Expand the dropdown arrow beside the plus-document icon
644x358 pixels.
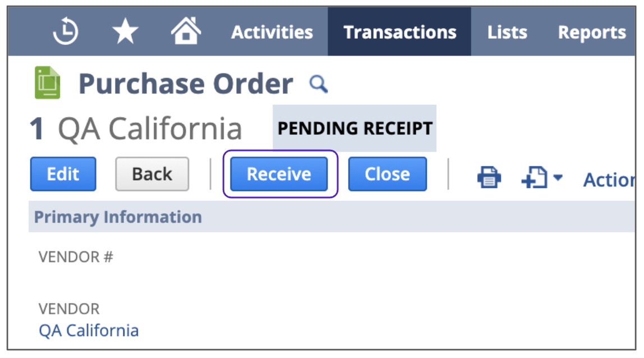point(558,178)
